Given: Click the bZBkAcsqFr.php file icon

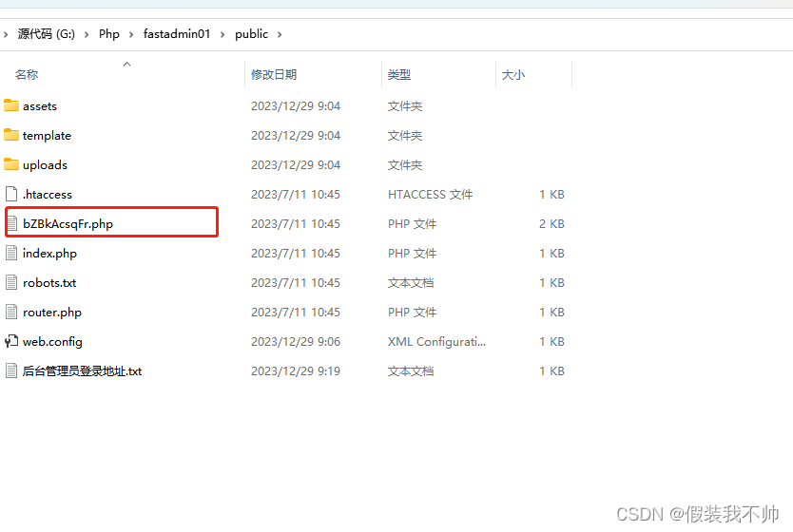Looking at the screenshot, I should [x=11, y=223].
